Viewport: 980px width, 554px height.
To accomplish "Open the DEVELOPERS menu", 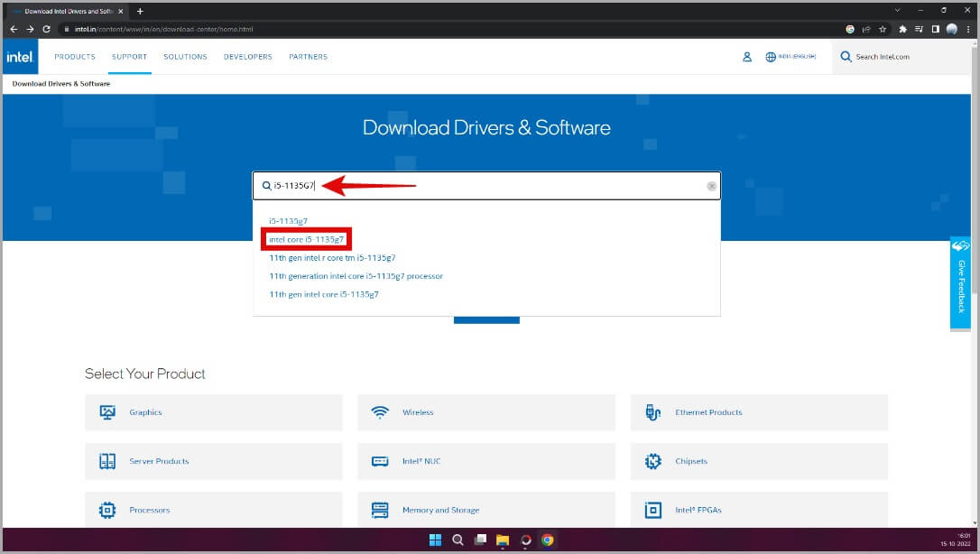I will pyautogui.click(x=248, y=57).
